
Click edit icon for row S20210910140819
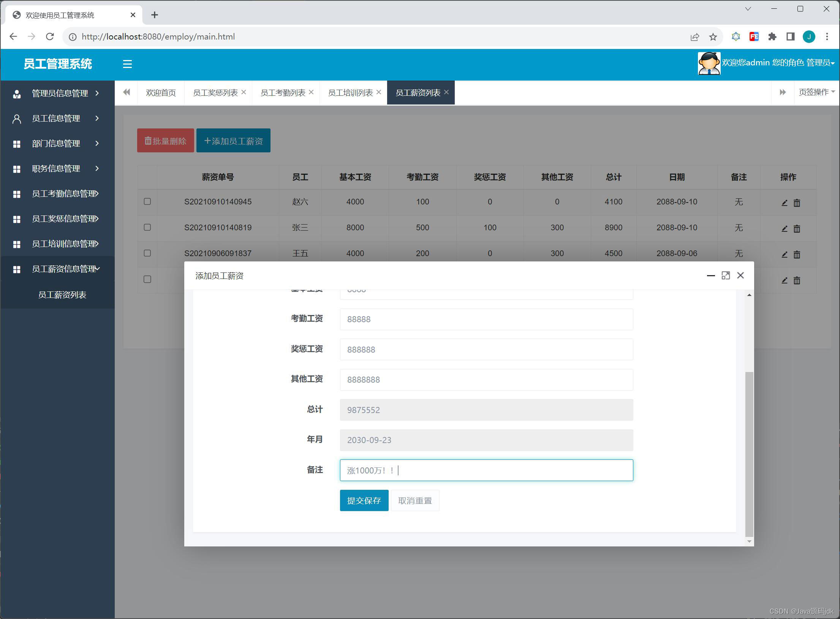pos(784,228)
